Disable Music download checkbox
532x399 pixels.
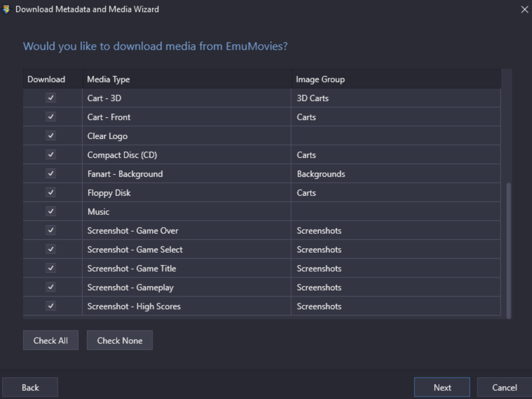51,212
